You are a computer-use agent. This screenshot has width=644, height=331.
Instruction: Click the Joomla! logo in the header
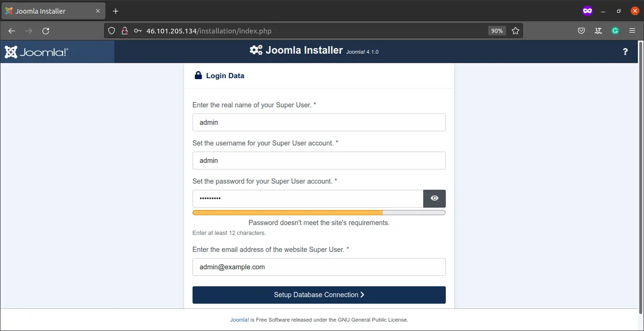coord(36,52)
